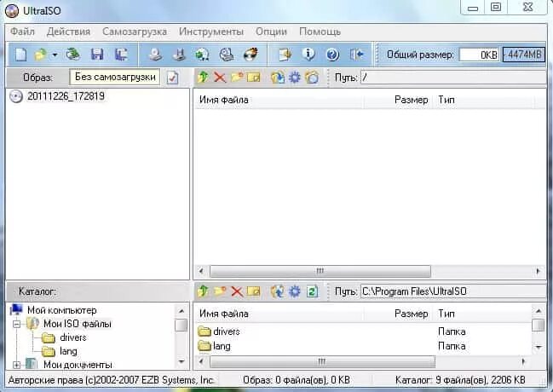This screenshot has height=392, width=553.
Task: Click the Convert image disc icon
Action: [x=202, y=55]
